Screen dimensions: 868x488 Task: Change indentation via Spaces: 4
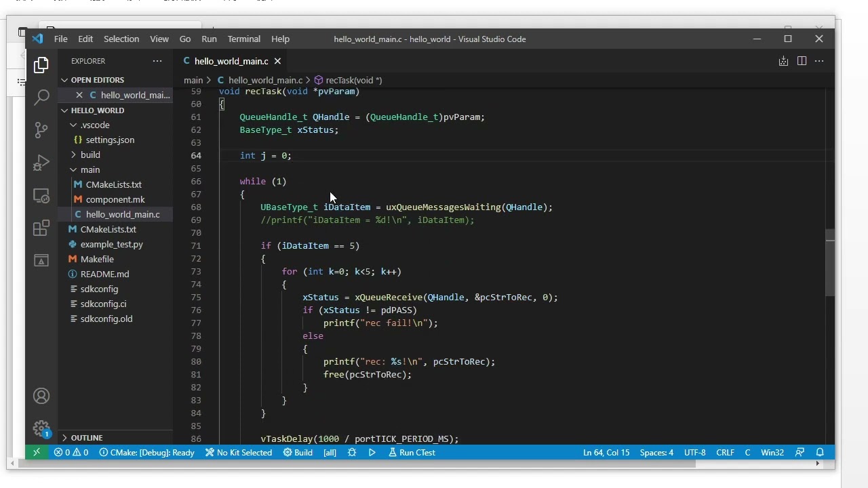[x=656, y=452]
